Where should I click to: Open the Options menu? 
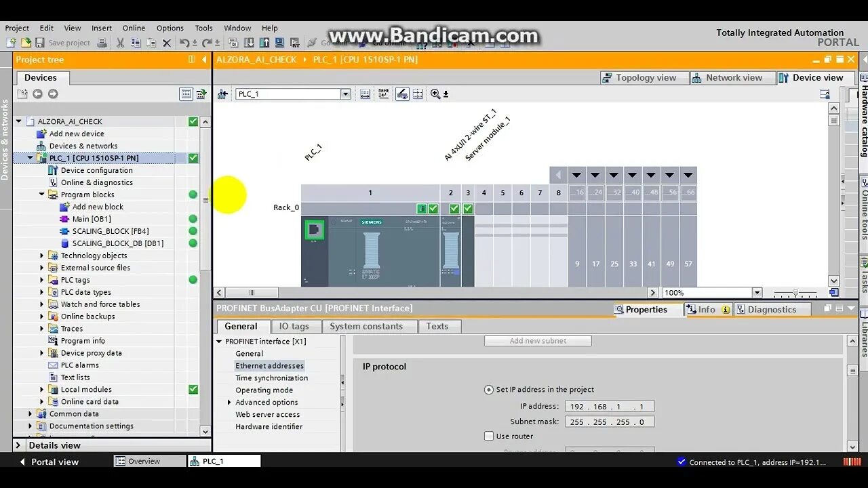pyautogui.click(x=170, y=28)
